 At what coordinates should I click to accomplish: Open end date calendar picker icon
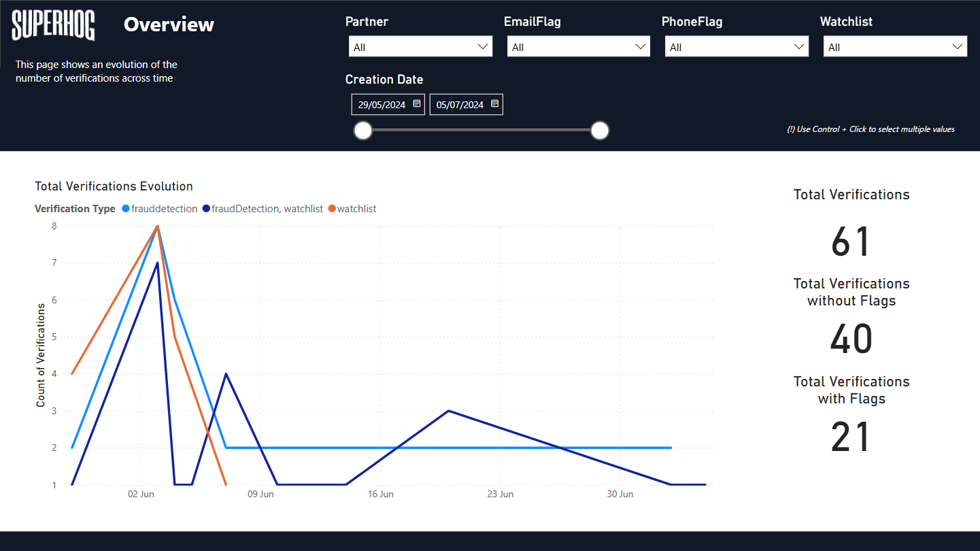pyautogui.click(x=495, y=104)
